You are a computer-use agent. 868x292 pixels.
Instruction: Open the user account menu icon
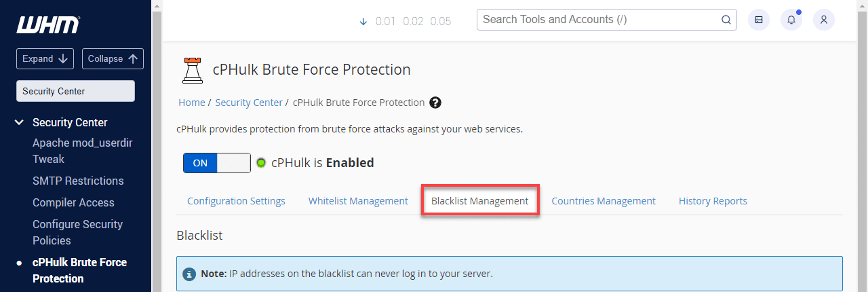coord(824,20)
